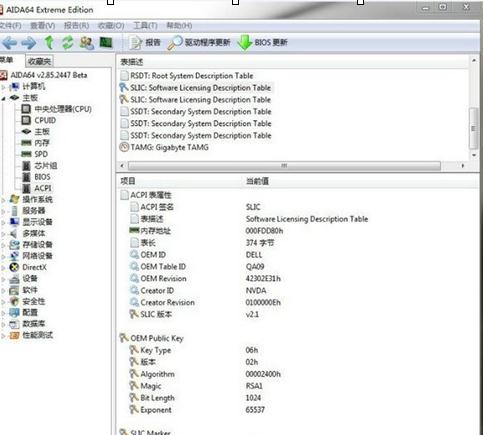
Task: Click the green Refresh icon
Action: coord(68,43)
